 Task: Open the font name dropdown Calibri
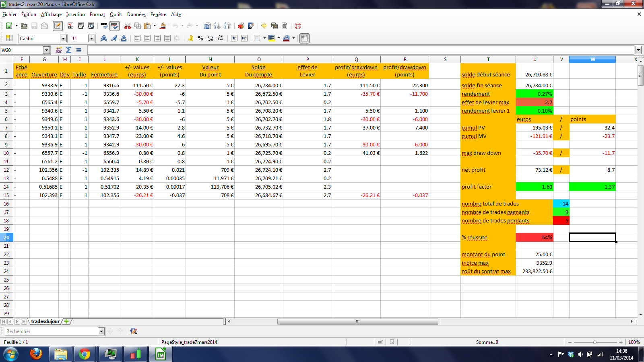pos(63,38)
